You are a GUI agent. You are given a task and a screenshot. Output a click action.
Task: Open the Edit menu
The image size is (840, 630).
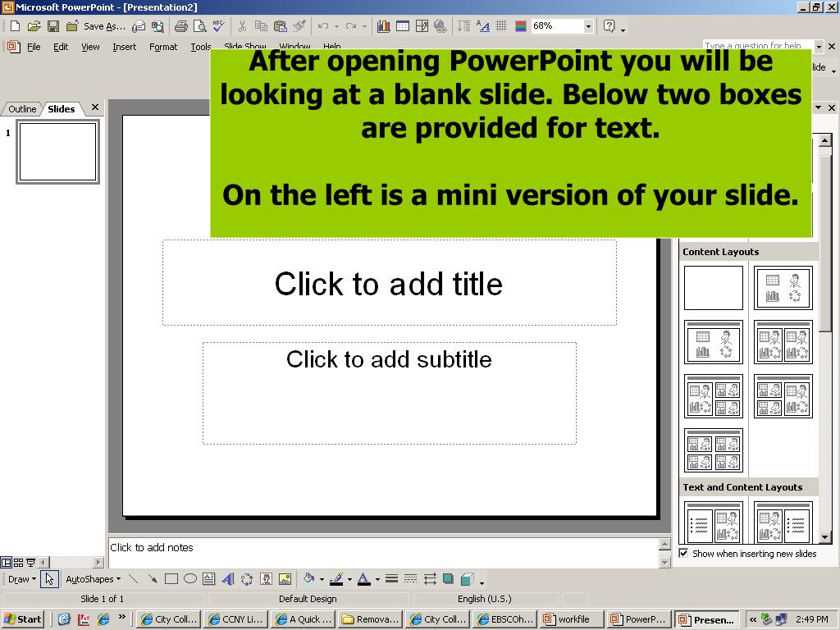[x=61, y=47]
